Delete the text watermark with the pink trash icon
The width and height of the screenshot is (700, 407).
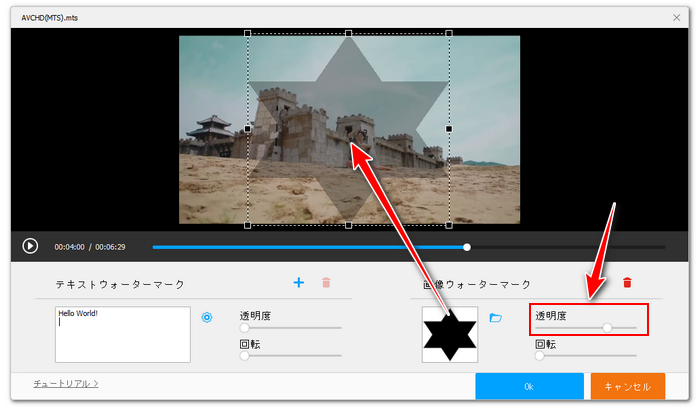pos(326,282)
